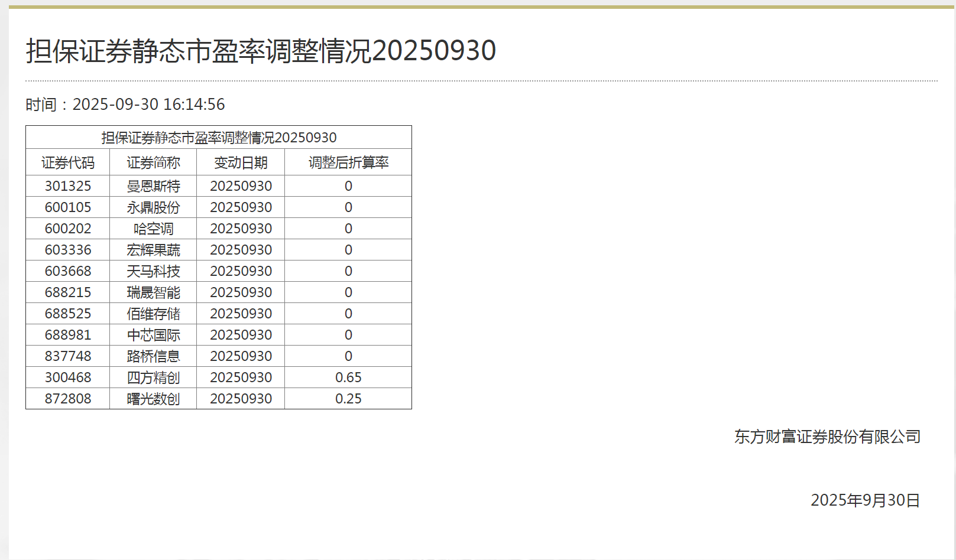956x560 pixels.
Task: Click the 0.25 rate for 曙光数创
Action: 348,399
